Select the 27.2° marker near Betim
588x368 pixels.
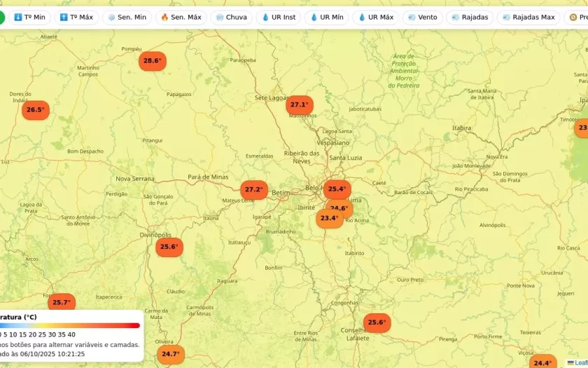pos(253,190)
